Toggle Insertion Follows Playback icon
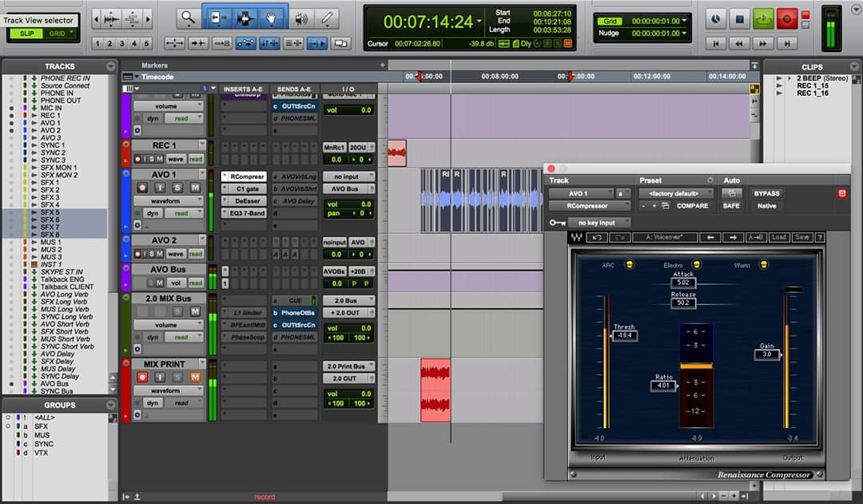This screenshot has width=863, height=504. click(x=317, y=43)
